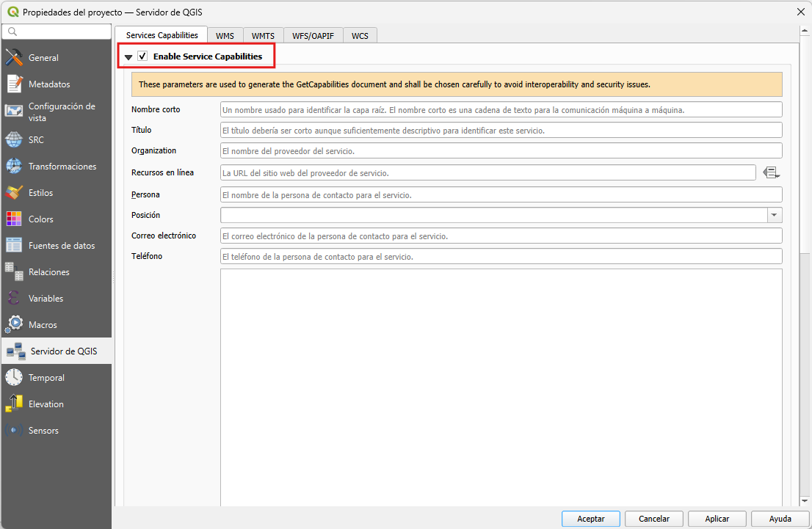The height and width of the screenshot is (529, 812).
Task: Select the Estilos brush icon
Action: (x=14, y=193)
